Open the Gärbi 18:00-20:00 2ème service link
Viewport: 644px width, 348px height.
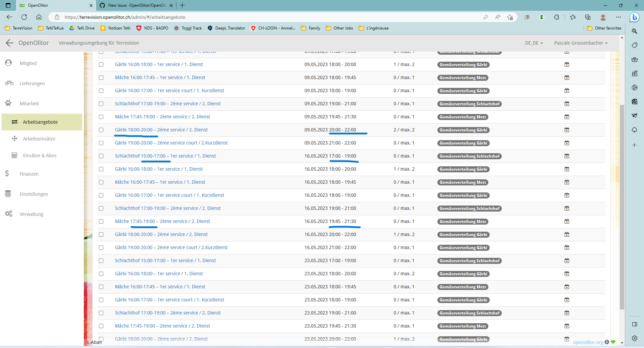(x=161, y=130)
